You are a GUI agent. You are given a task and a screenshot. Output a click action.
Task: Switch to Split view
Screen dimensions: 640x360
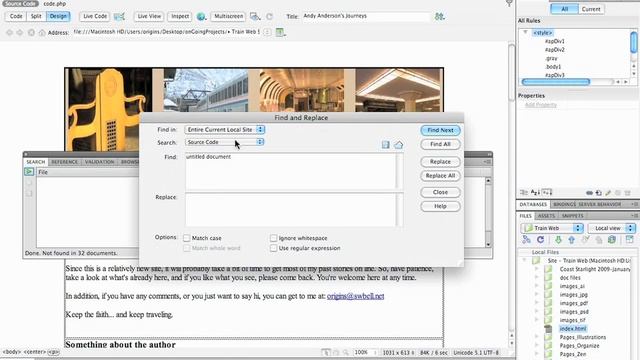point(36,16)
